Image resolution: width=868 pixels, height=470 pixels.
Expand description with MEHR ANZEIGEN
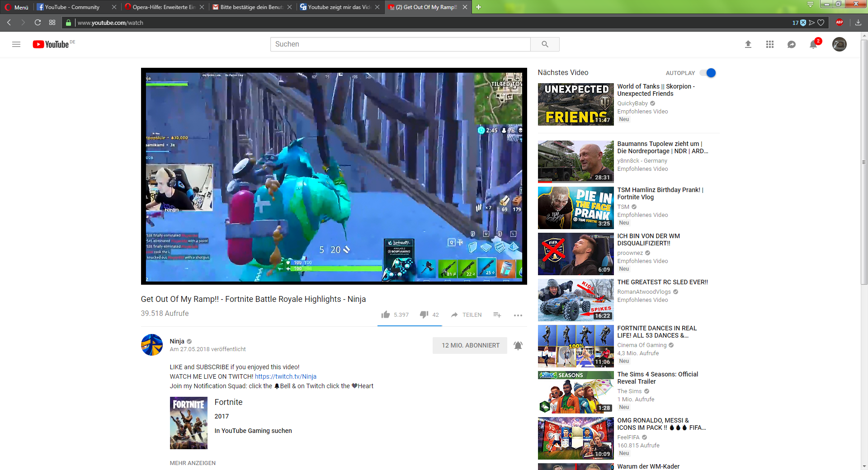pyautogui.click(x=193, y=463)
